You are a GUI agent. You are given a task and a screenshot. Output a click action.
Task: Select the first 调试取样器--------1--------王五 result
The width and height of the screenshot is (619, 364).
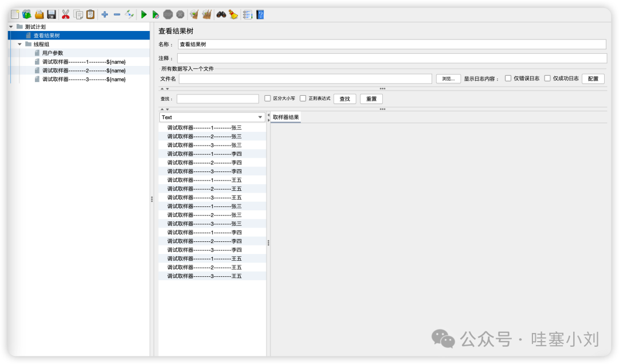(204, 179)
